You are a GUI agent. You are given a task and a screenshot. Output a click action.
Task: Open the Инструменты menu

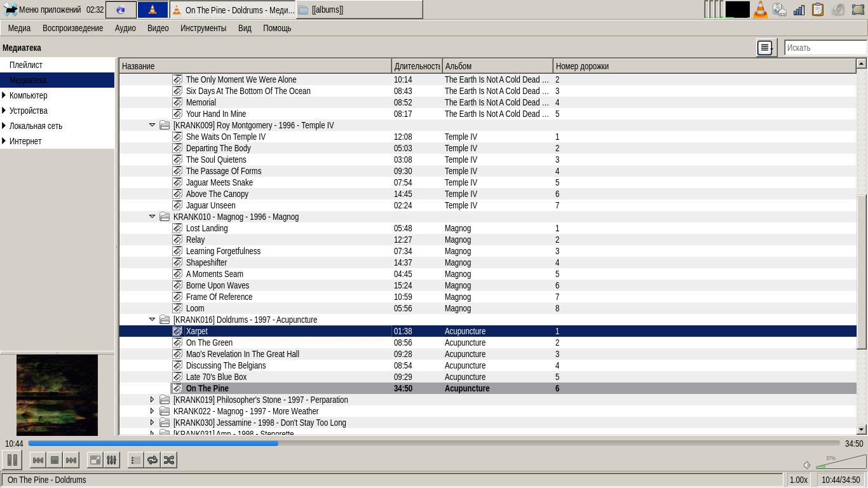pos(203,28)
